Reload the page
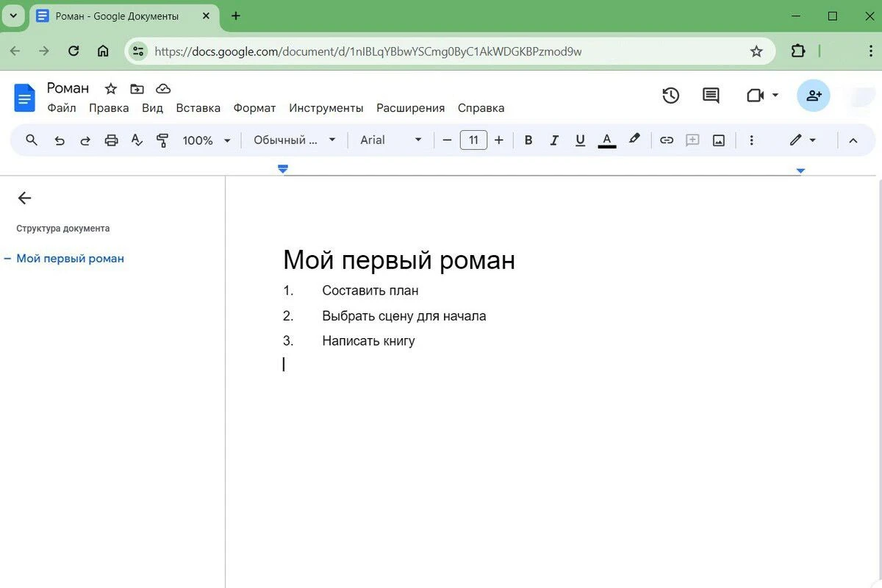The width and height of the screenshot is (882, 588). (73, 51)
